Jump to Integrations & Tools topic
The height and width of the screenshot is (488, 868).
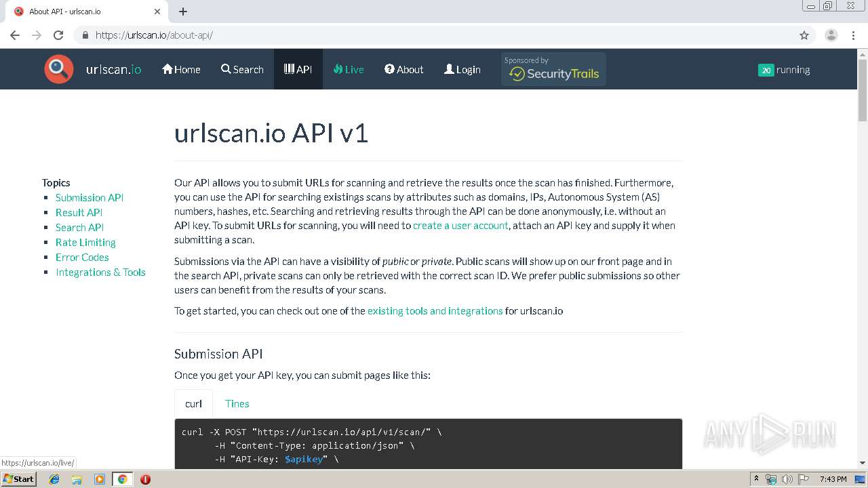coord(100,272)
